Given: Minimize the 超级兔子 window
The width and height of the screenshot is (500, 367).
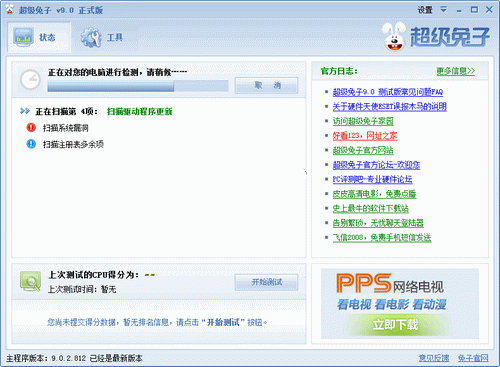Looking at the screenshot, I should tap(459, 10).
